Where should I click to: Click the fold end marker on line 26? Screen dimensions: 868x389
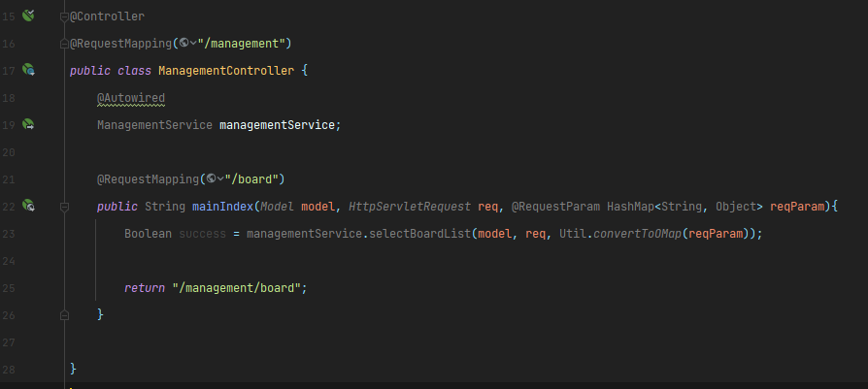[x=64, y=315]
